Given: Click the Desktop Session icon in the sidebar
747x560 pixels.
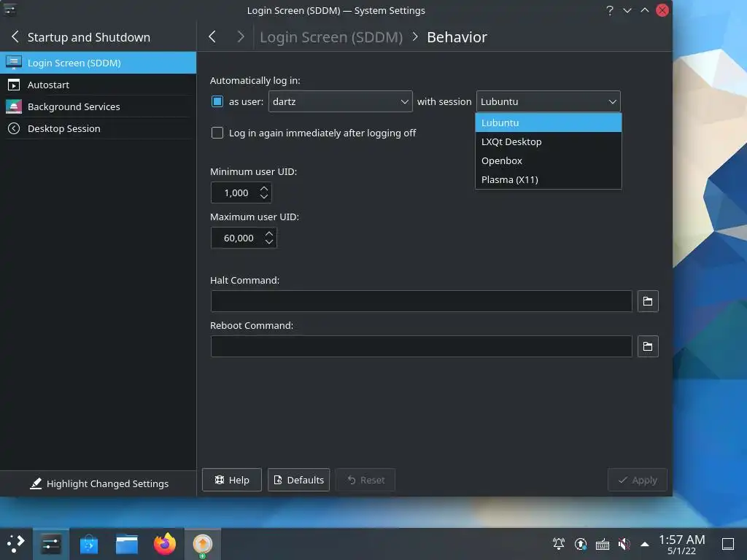Looking at the screenshot, I should click(x=14, y=128).
